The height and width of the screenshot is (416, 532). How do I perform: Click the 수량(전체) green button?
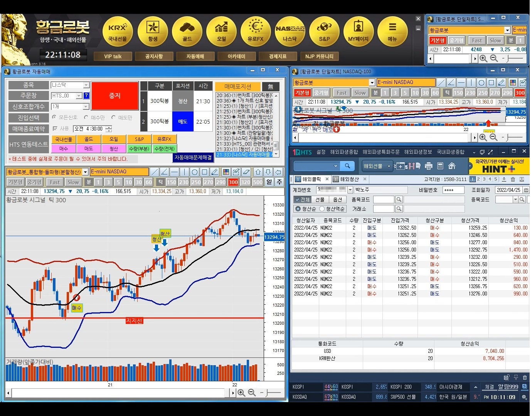tap(165, 149)
